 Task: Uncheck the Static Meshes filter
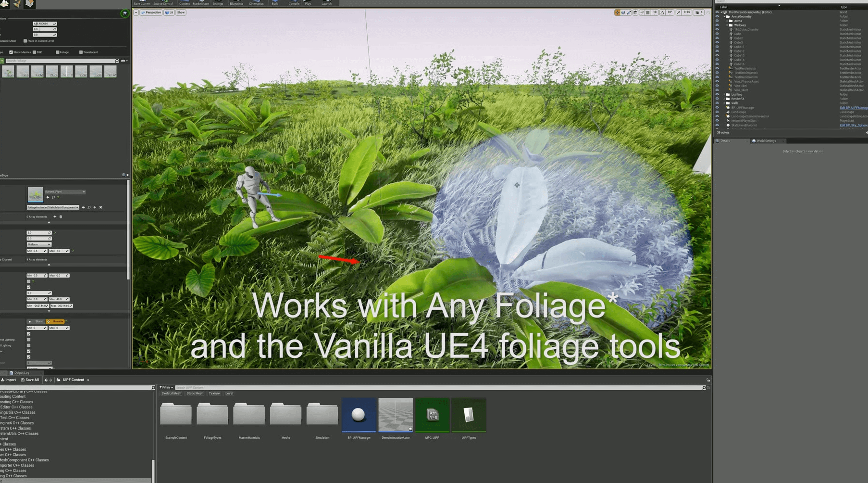coord(11,52)
